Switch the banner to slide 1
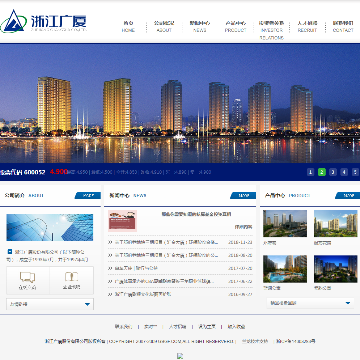The width and height of the screenshot is (360, 360). (x=310, y=172)
